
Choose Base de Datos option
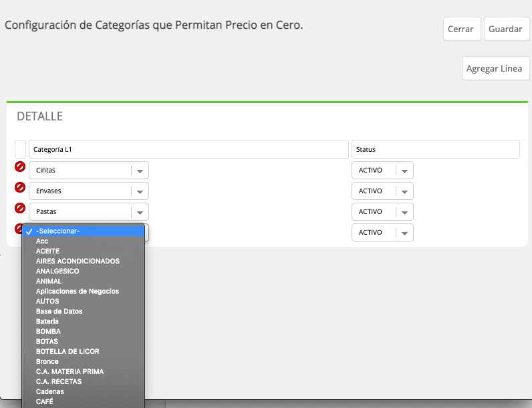pyautogui.click(x=84, y=311)
